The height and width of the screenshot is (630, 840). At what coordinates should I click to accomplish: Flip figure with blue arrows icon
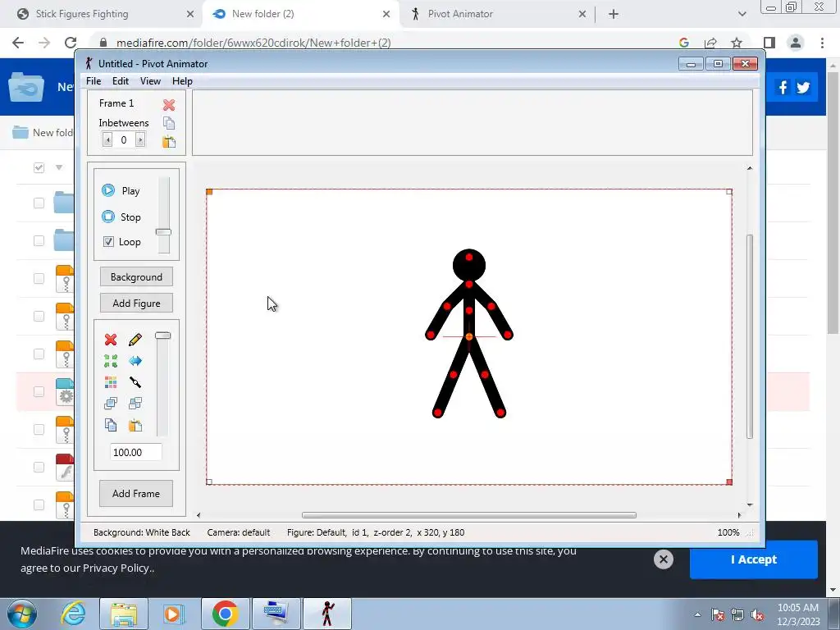(x=135, y=361)
